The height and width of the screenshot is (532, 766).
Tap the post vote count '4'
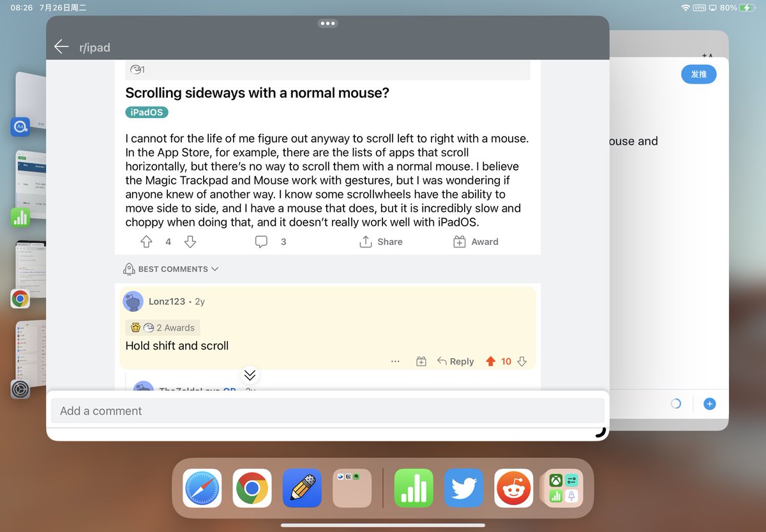(169, 242)
